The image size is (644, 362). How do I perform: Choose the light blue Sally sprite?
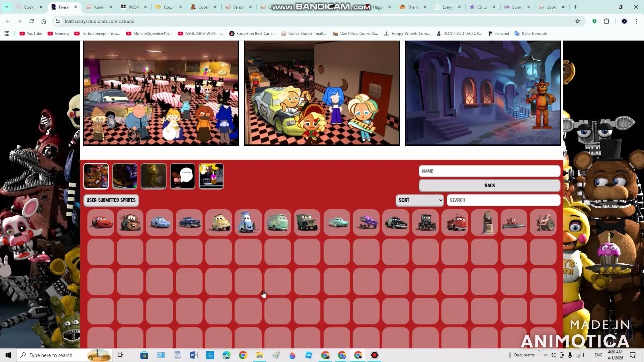tap(160, 222)
